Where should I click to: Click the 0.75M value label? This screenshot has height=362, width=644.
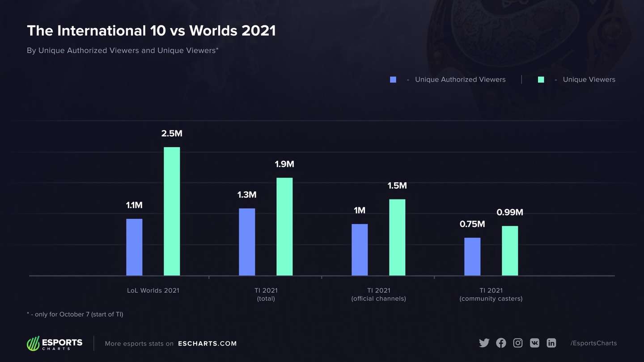472,224
